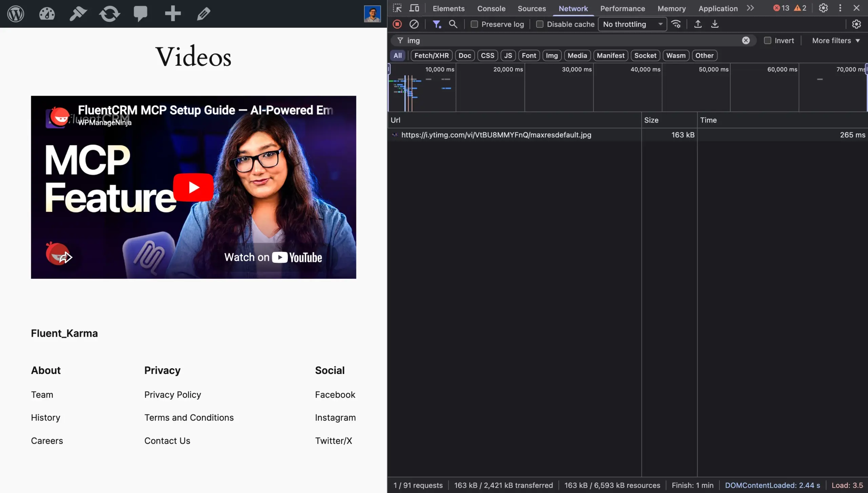Click the 13 errors badge
Viewport: 868px width, 493px height.
point(781,8)
